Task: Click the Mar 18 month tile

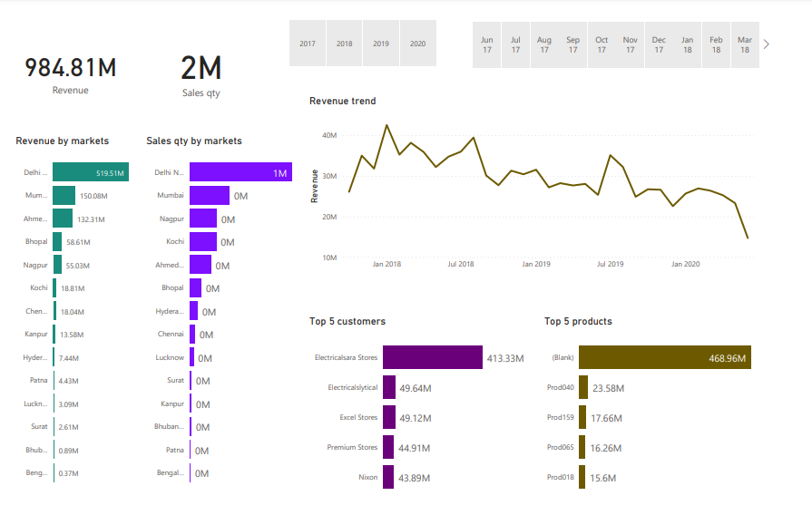Action: pyautogui.click(x=745, y=44)
